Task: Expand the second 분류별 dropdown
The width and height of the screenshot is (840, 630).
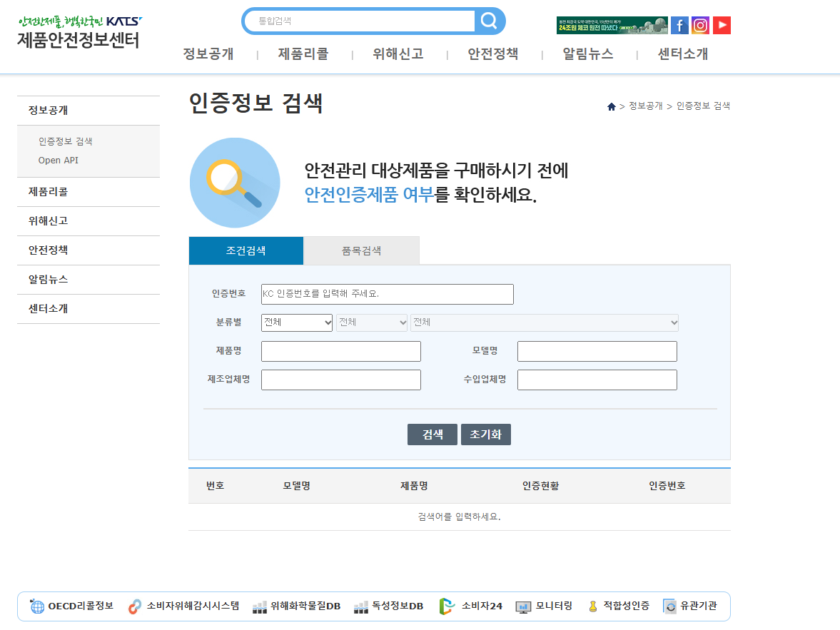Action: tap(372, 322)
